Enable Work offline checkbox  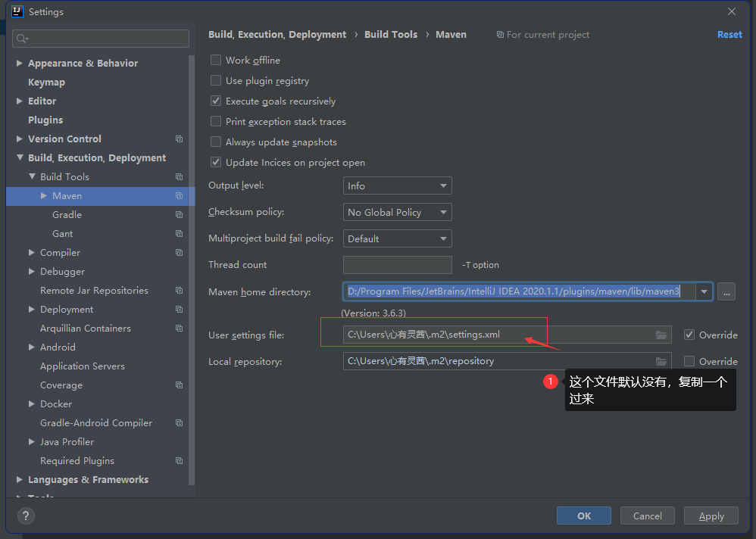coord(216,60)
